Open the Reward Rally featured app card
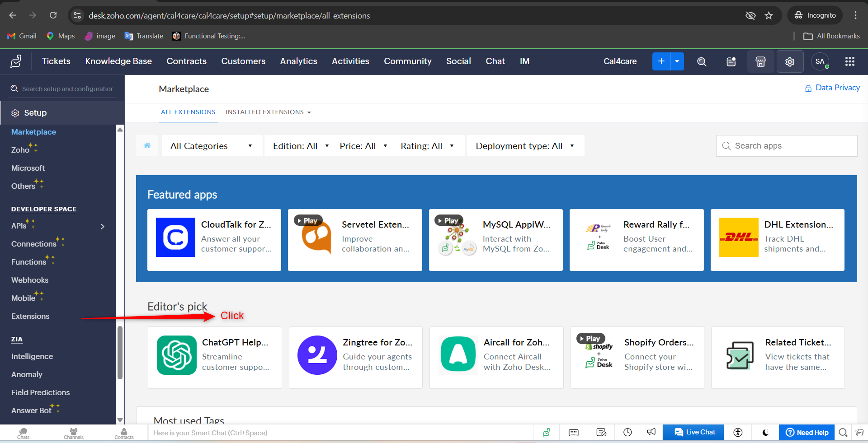Screen dimensions: 868x443 pos(637,240)
